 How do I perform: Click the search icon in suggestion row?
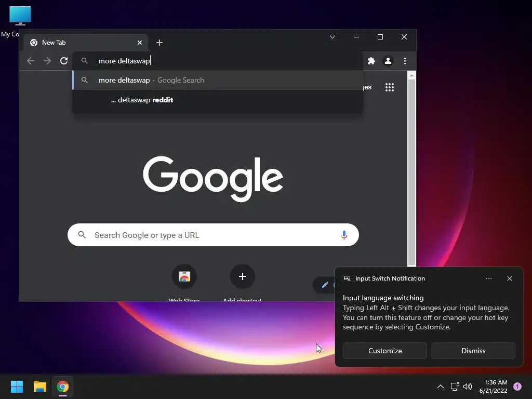85,80
